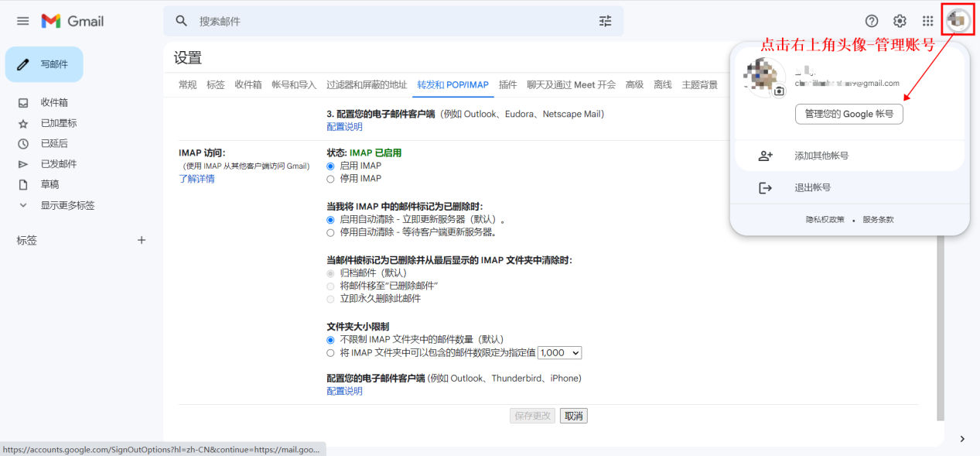This screenshot has width=980, height=456.
Task: Open the Google apps grid icon
Action: tap(927, 21)
